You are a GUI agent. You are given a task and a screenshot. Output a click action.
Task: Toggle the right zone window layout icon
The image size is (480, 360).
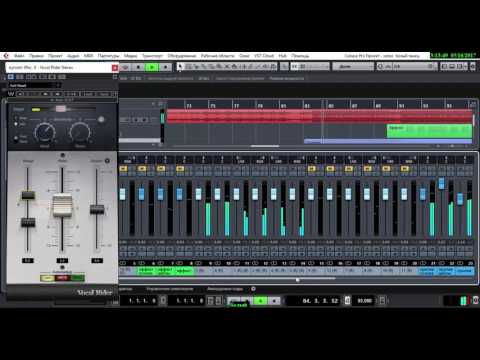(x=460, y=67)
